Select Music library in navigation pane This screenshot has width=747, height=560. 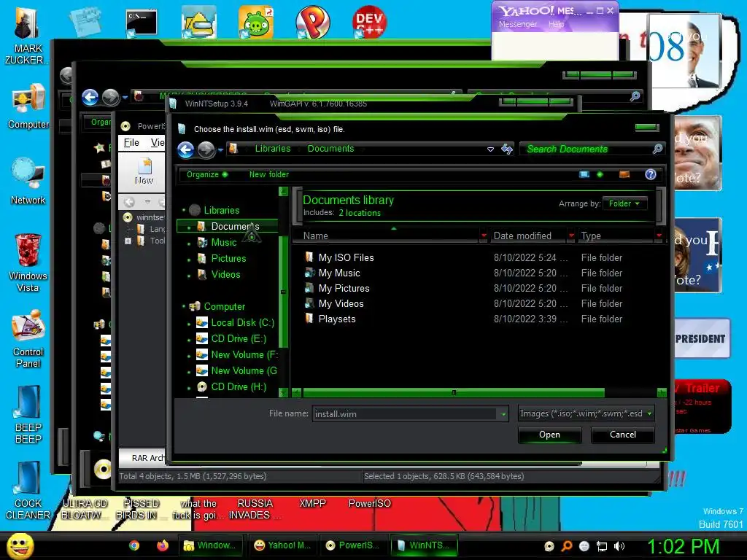(223, 242)
